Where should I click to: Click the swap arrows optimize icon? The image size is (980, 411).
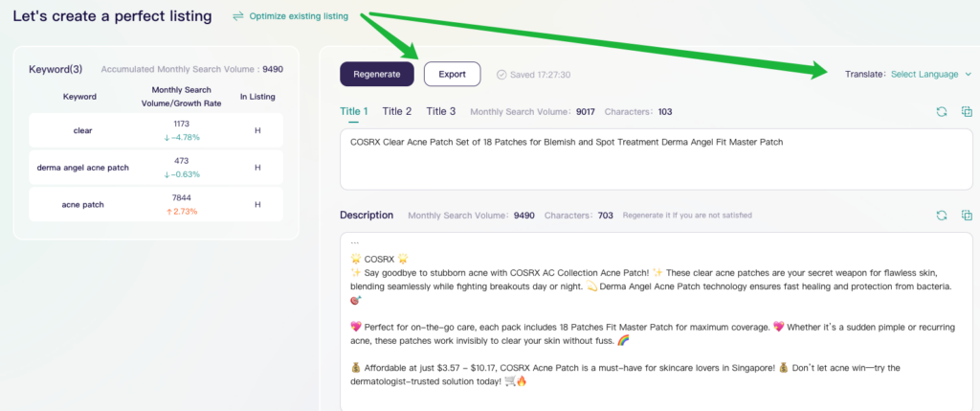click(237, 16)
